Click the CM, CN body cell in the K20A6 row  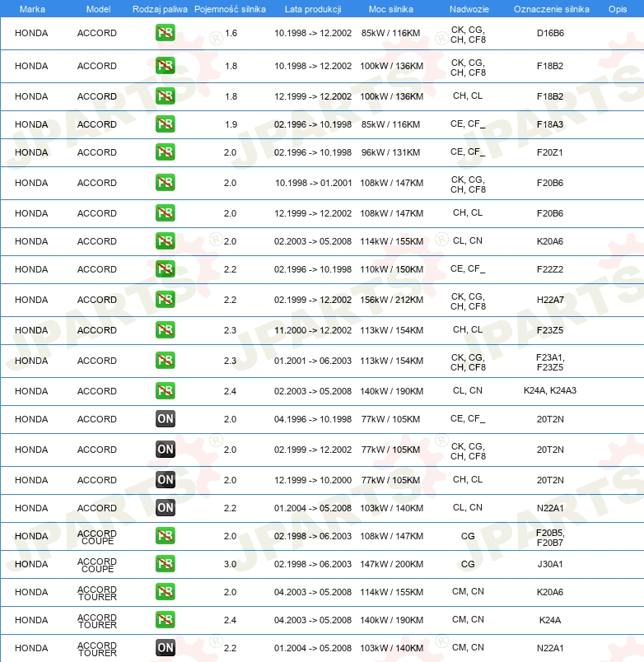point(468,591)
